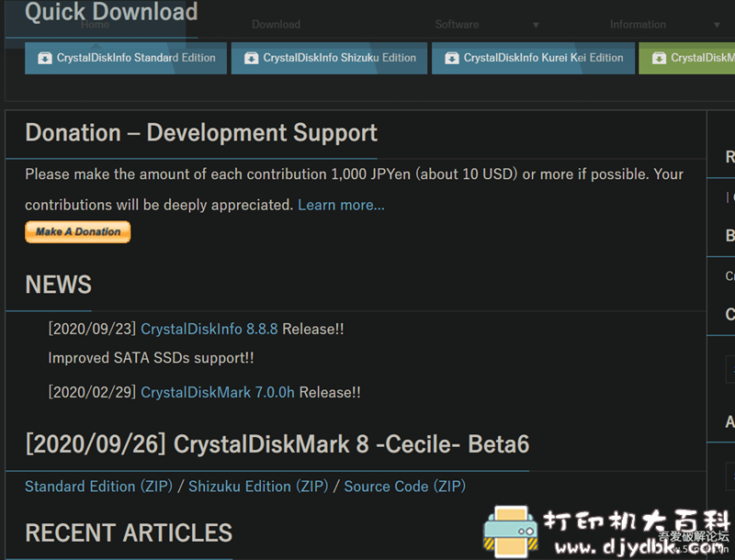The width and height of the screenshot is (735, 560).
Task: Click the green CrystalDiskMark download button
Action: tap(686, 58)
